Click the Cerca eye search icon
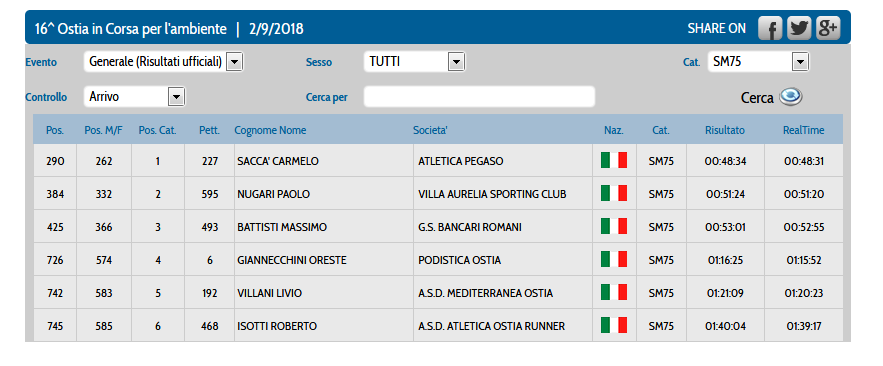This screenshot has height=366, width=883. click(791, 97)
